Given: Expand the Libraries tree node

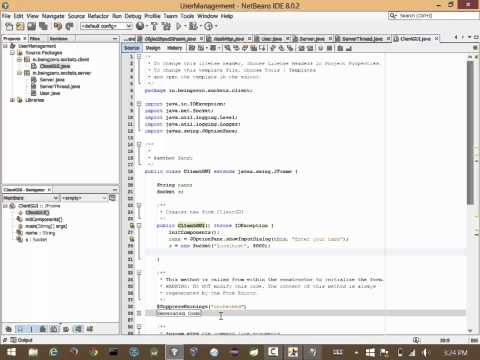Looking at the screenshot, I should (x=12, y=100).
